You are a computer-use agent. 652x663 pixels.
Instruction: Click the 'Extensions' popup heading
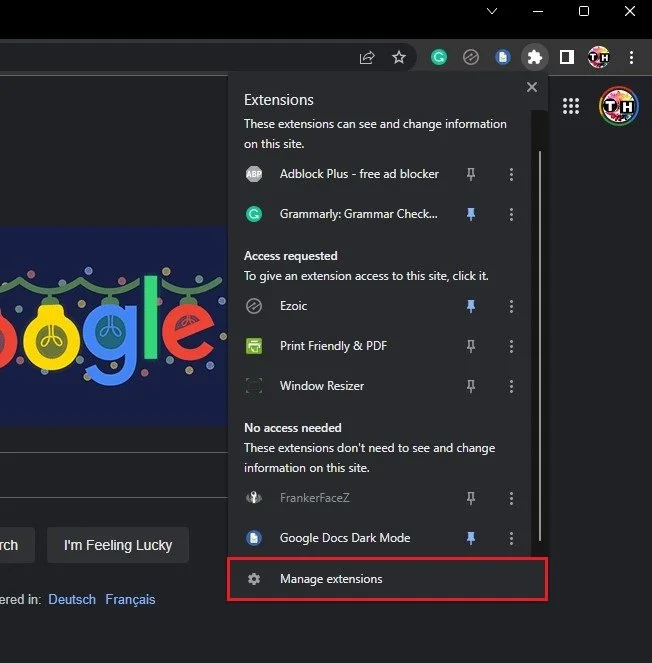click(x=279, y=100)
